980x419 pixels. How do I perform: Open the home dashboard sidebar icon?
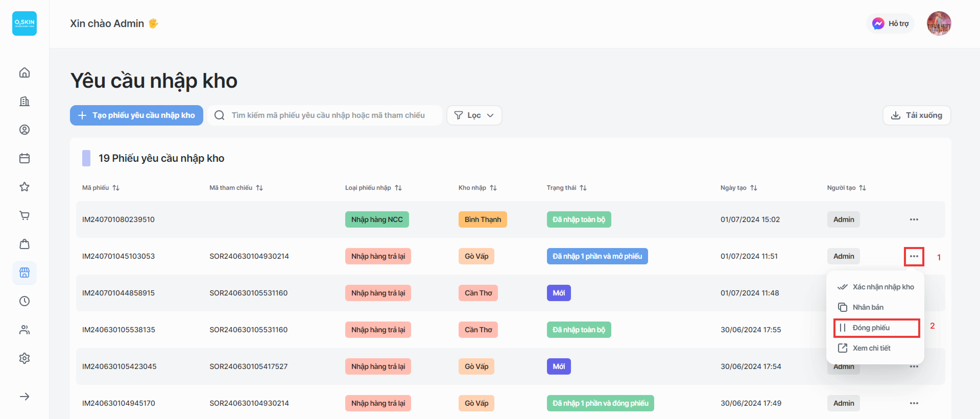point(24,73)
